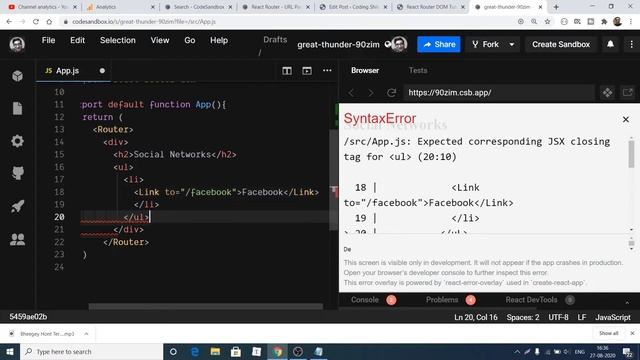
Task: Click Show all downloads
Action: click(x=609, y=333)
